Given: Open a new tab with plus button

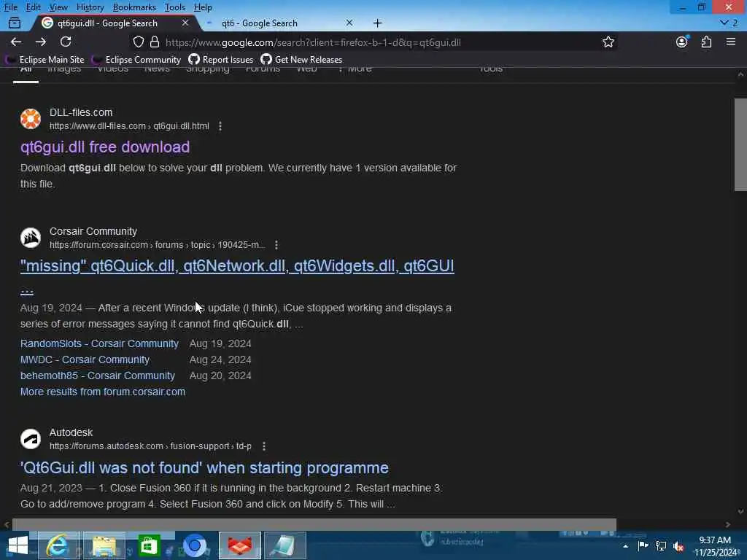Looking at the screenshot, I should (x=377, y=23).
